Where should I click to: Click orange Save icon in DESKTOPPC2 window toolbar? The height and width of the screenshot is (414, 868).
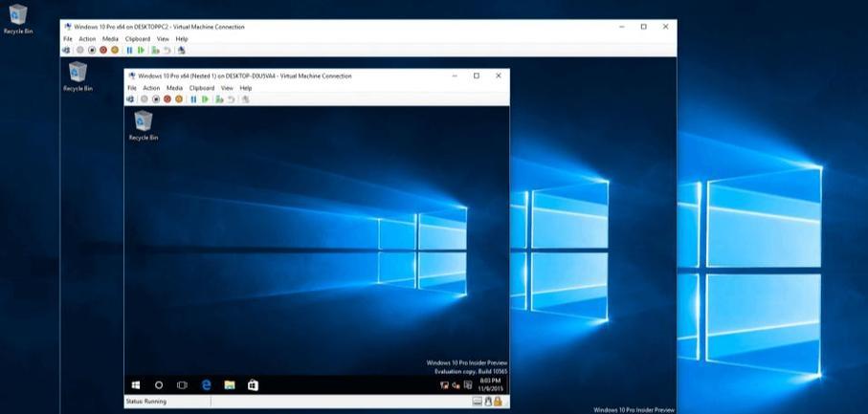(x=115, y=50)
